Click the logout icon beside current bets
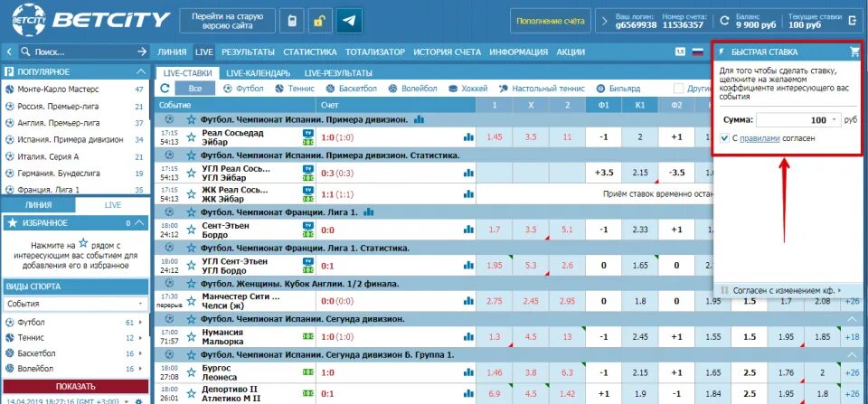 [853, 21]
